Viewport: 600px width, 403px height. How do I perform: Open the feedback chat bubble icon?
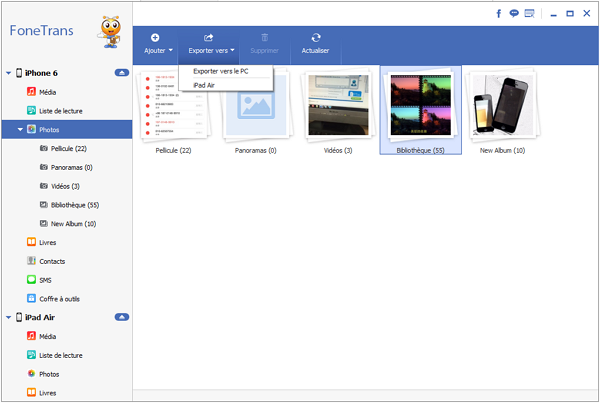point(514,14)
